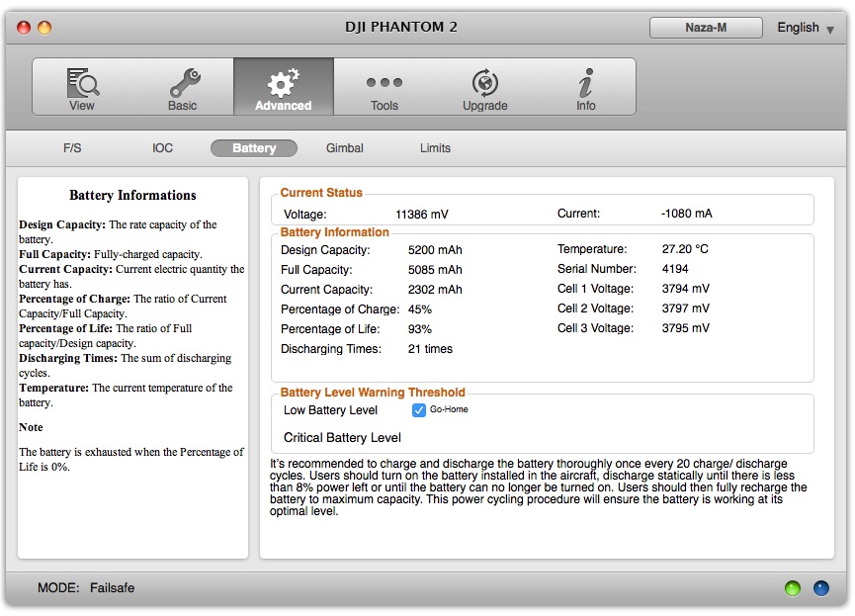Click the Battery Level Warning Threshold heading
The height and width of the screenshot is (616, 855).
[x=373, y=393]
